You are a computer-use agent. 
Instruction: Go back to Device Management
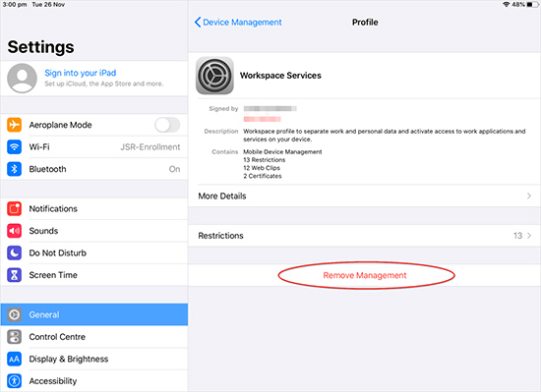tap(238, 22)
